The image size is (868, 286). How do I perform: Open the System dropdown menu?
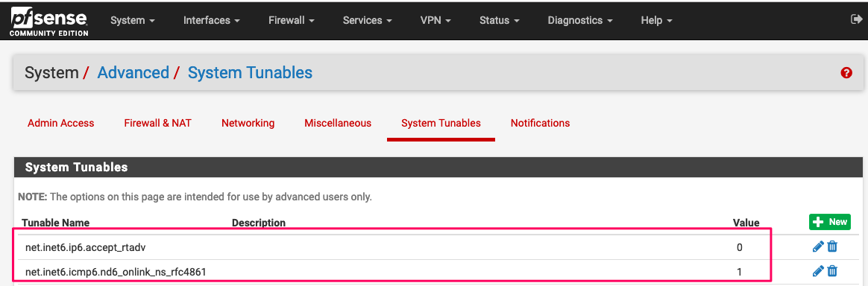tap(132, 20)
